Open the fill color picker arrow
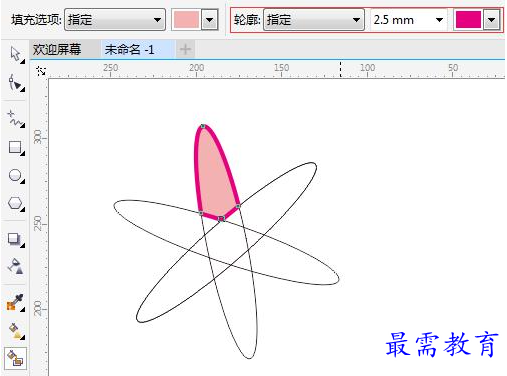507x376 pixels. tap(210, 20)
